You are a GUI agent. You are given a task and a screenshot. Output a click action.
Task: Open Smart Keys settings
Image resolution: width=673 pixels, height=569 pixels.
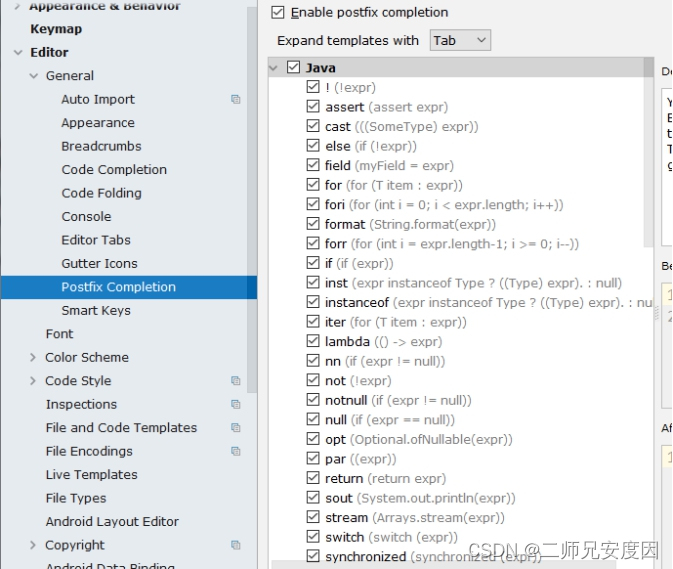(96, 310)
